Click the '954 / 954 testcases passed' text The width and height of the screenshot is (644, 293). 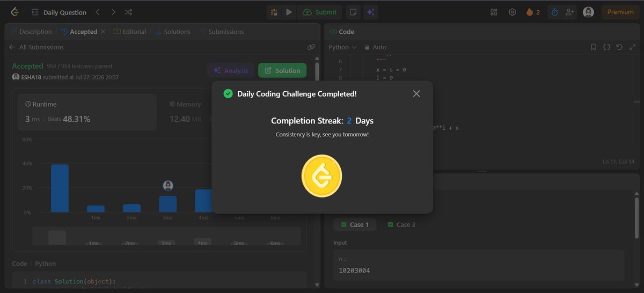click(x=79, y=67)
